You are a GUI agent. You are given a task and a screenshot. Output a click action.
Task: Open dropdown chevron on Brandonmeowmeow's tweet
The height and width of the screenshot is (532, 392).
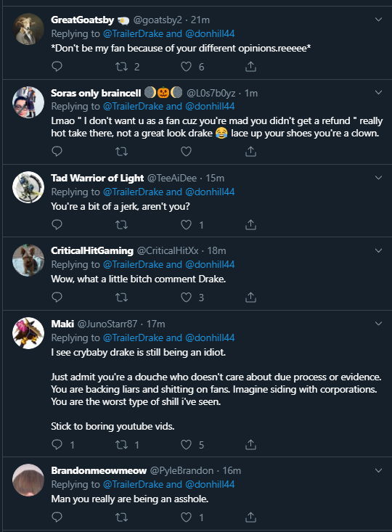(x=378, y=470)
